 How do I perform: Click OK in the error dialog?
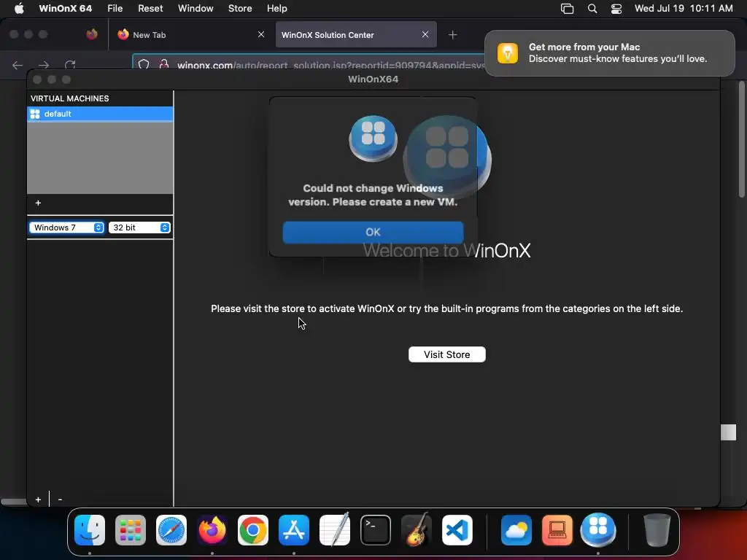click(373, 232)
